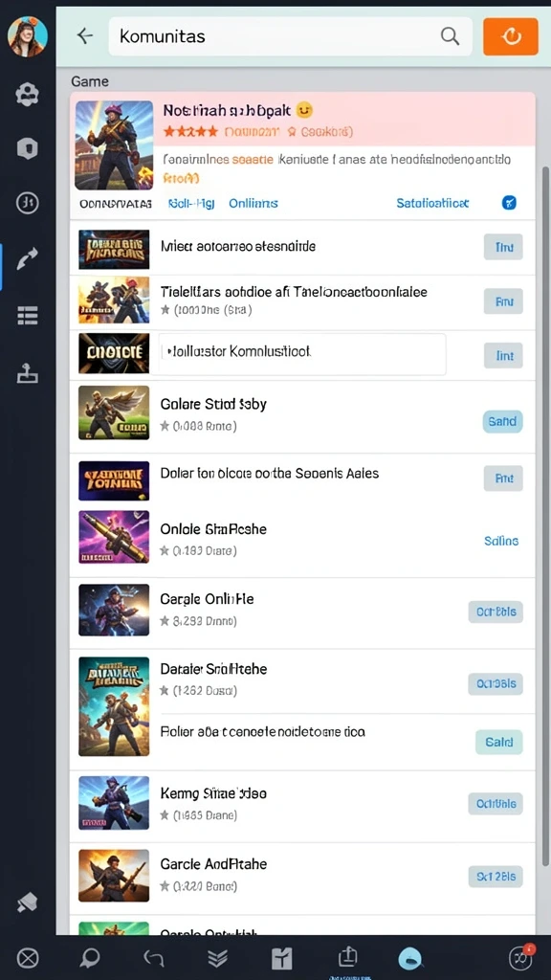Click the Hollustor Komunlustiool text box

(302, 354)
